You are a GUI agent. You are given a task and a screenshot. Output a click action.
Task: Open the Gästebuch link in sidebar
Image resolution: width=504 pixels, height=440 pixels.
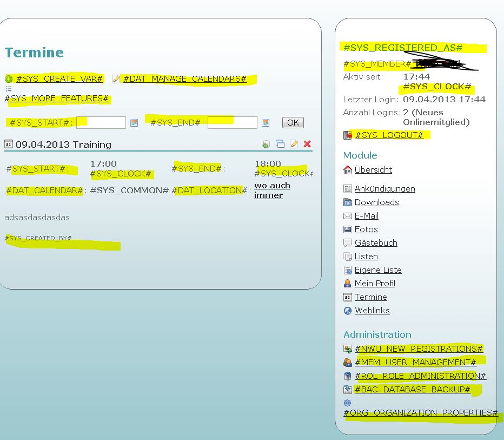376,243
